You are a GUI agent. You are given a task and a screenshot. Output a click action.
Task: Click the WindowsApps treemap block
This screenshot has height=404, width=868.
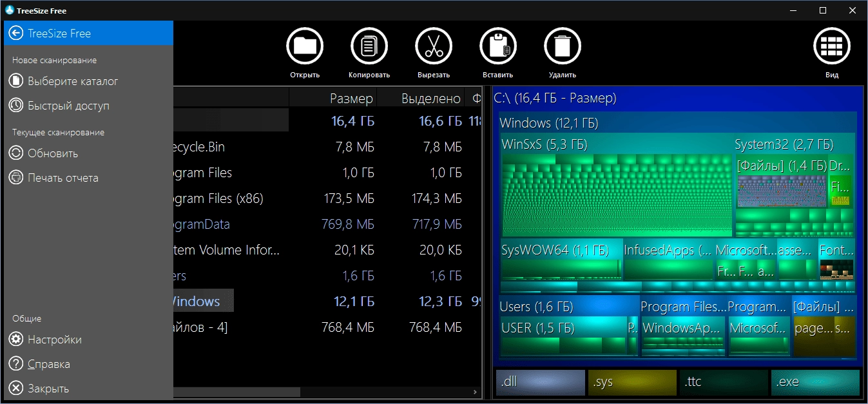[683, 336]
